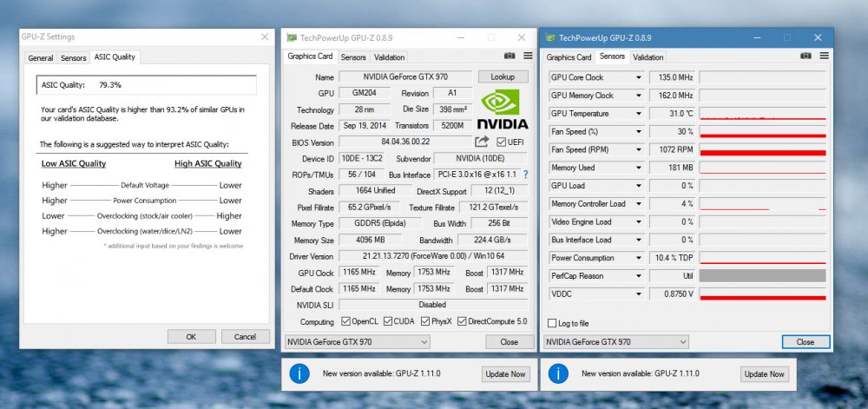
Task: Open hamburger menu in Graphics Card window
Action: click(528, 56)
